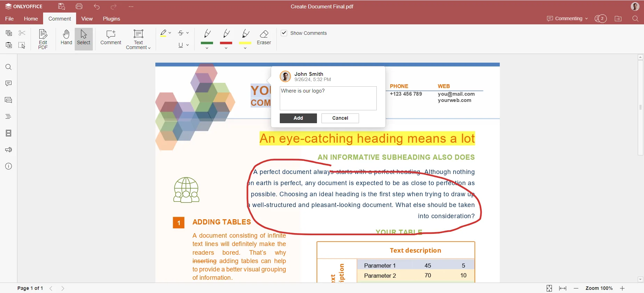Image resolution: width=644 pixels, height=293 pixels.
Task: Open Feedback & Support megaphone icon
Action: (9, 150)
